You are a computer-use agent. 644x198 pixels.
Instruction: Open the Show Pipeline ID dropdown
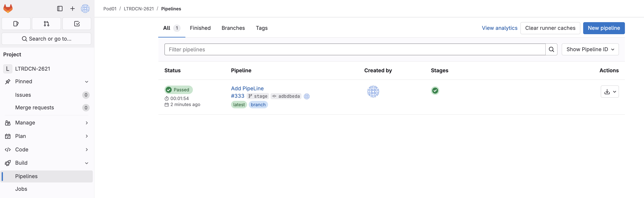590,49
